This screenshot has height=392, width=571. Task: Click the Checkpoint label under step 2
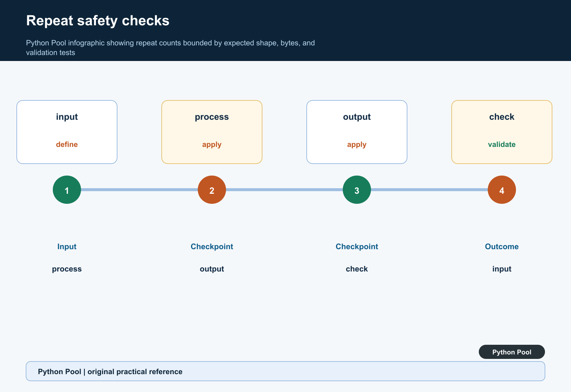(x=212, y=247)
